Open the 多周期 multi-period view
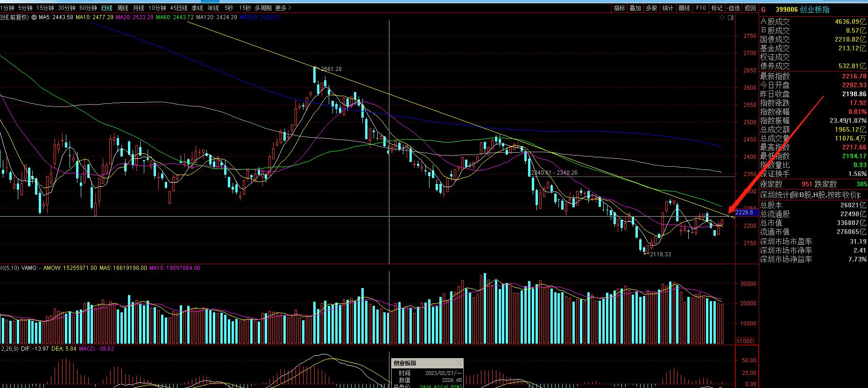The height and width of the screenshot is (388, 868). click(263, 8)
